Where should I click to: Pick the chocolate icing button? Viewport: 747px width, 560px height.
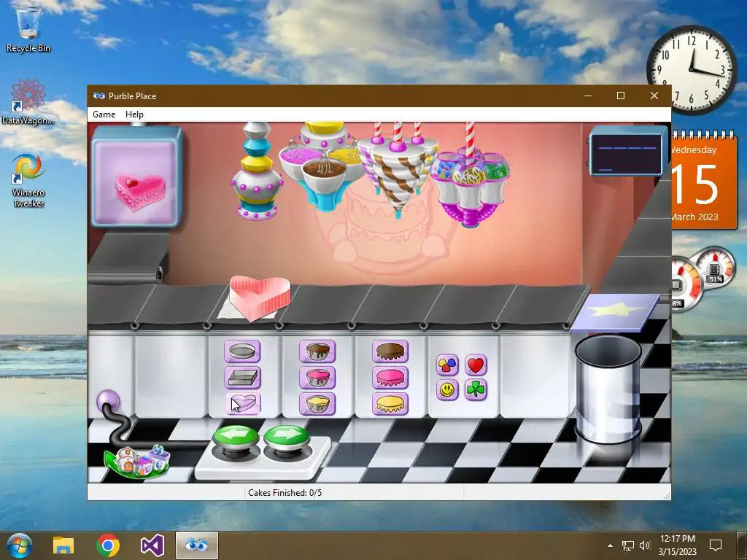390,351
